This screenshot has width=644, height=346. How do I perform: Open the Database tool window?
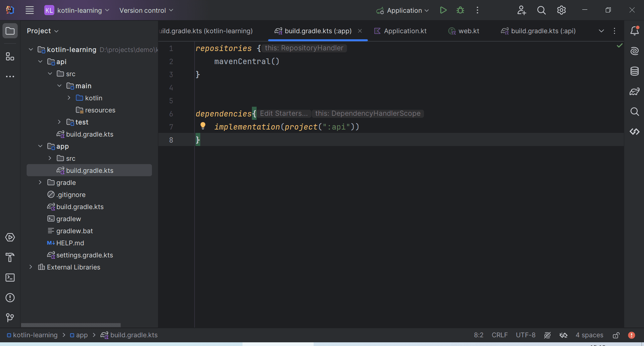point(634,71)
